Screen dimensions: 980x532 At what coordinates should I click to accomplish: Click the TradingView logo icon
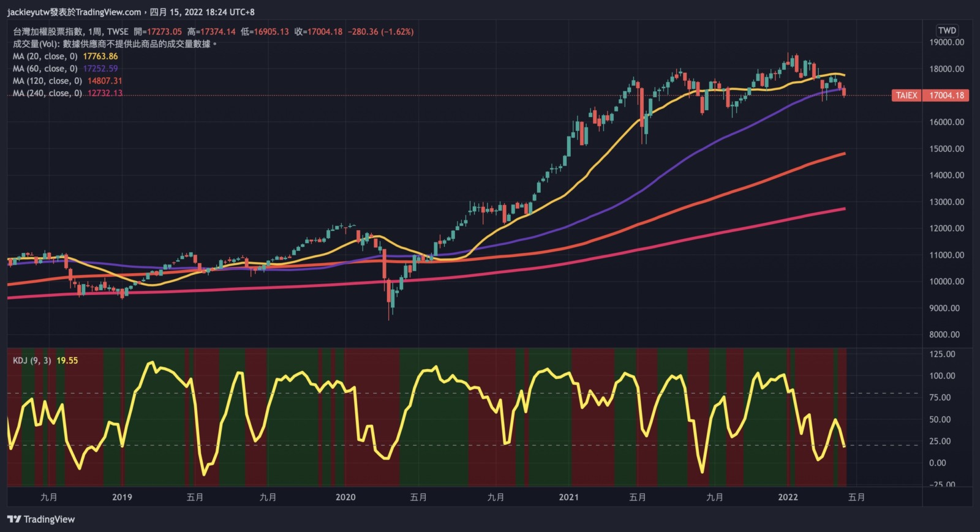click(14, 519)
